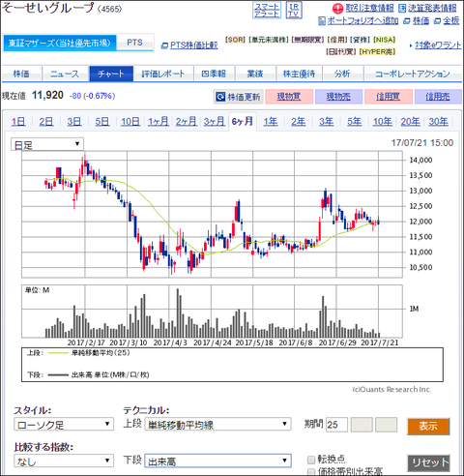This screenshot has height=476, width=464.
Task: Open 取引注意情報 link
Action: click(369, 8)
